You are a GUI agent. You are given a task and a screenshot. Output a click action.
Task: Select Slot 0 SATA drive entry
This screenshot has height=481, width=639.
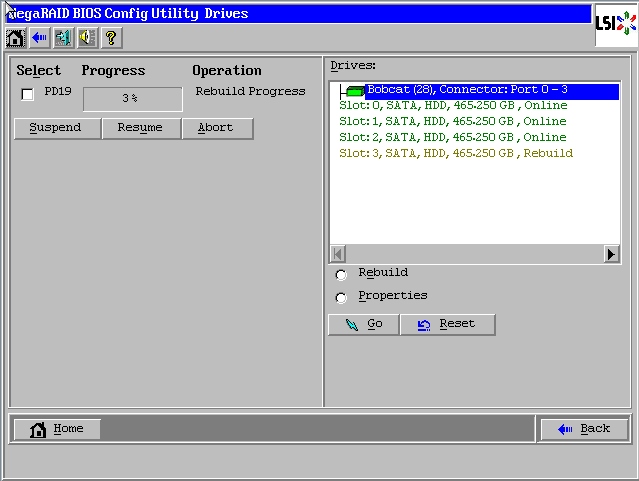pos(453,106)
